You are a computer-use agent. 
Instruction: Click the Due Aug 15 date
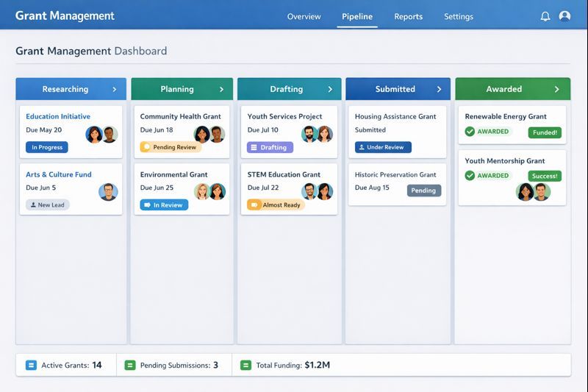click(372, 188)
